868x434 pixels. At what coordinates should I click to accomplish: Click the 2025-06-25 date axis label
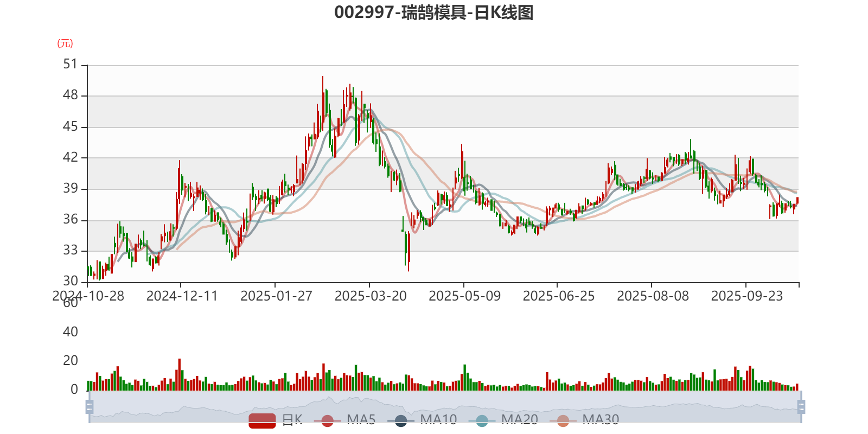point(559,296)
